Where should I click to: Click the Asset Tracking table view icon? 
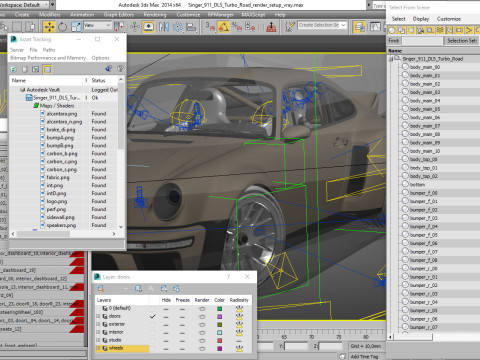tap(47, 69)
